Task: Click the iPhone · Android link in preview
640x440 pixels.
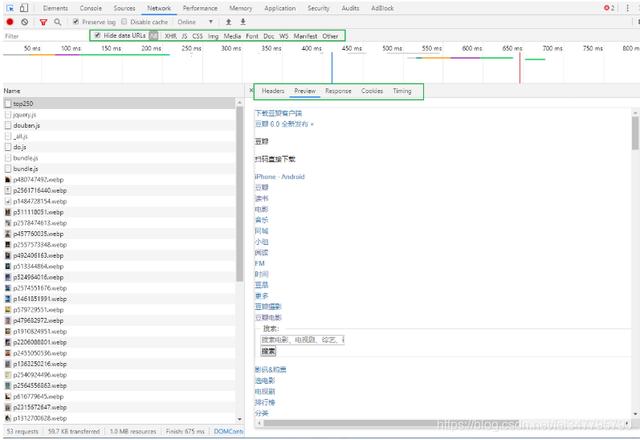Action: click(280, 177)
